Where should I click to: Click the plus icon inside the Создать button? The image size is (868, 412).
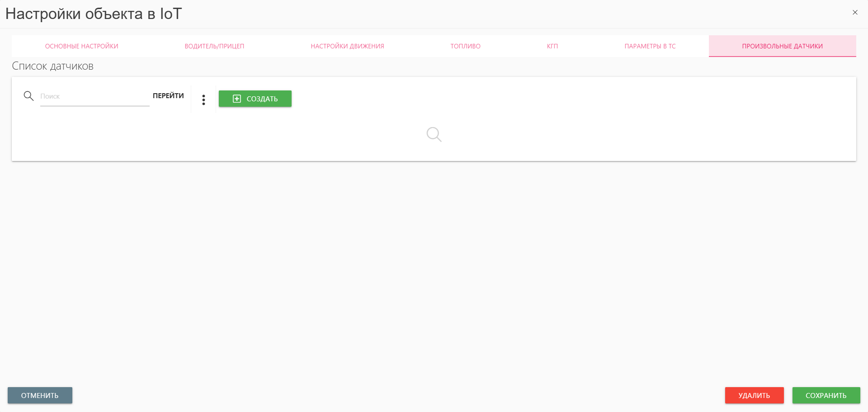[x=236, y=99]
